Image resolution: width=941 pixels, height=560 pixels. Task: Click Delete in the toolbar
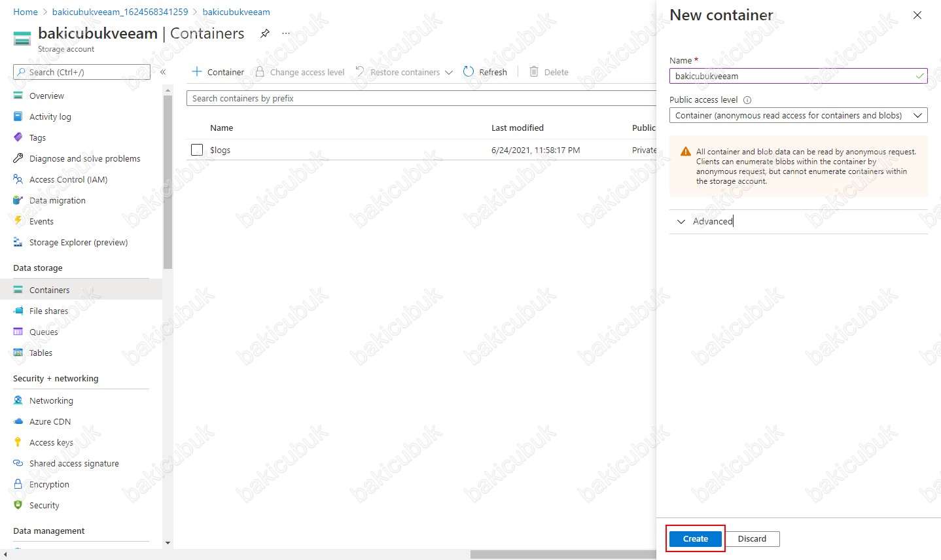click(548, 72)
